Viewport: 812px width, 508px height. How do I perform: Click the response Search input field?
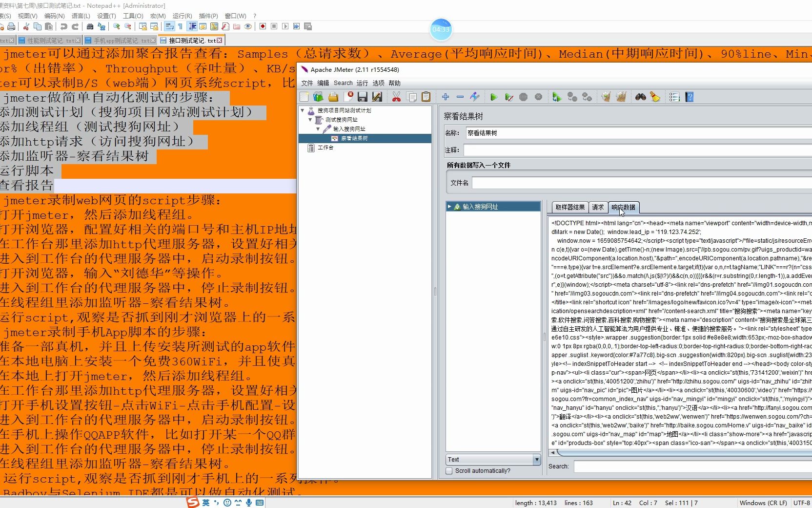click(693, 466)
